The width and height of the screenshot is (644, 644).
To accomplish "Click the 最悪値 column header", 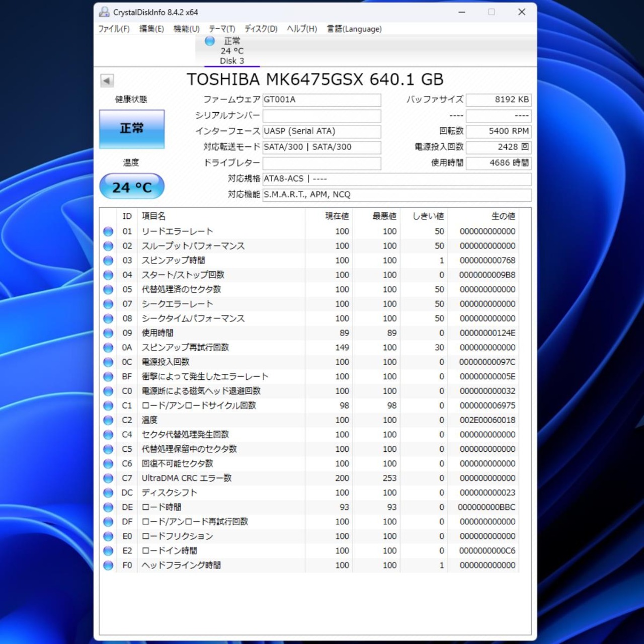I will click(x=376, y=216).
